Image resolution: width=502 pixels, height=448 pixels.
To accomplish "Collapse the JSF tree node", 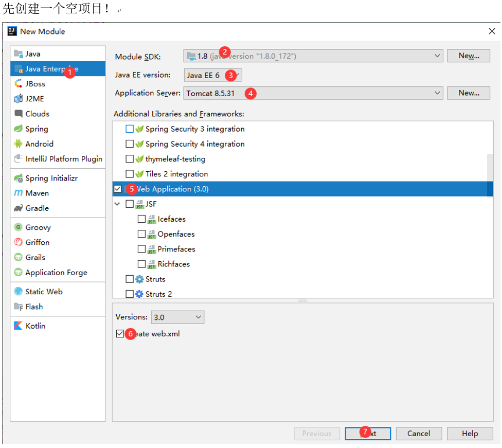I will click(x=117, y=204).
